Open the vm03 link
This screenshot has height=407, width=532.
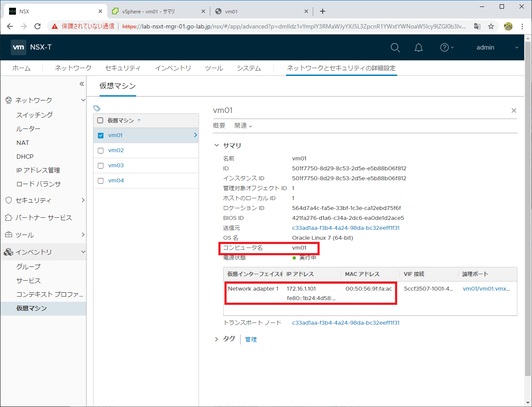(x=116, y=166)
